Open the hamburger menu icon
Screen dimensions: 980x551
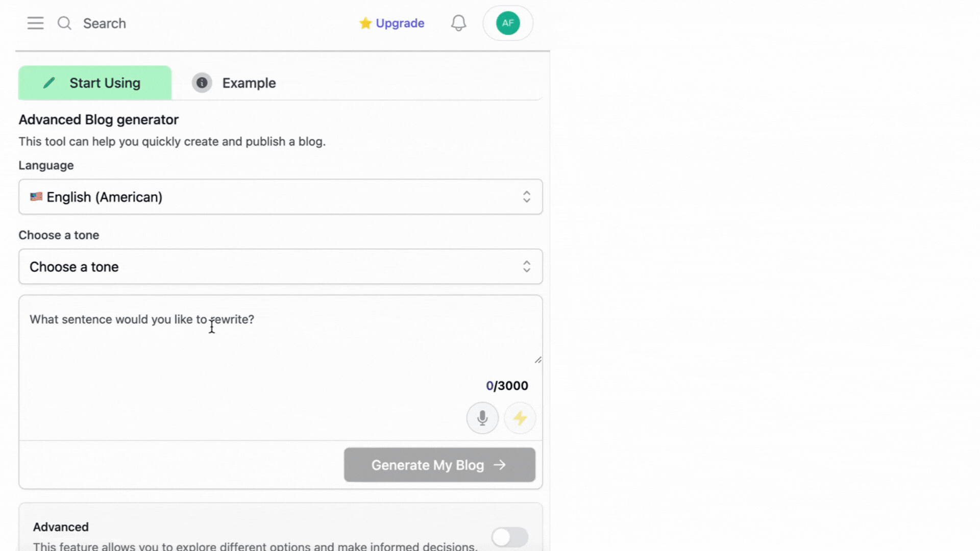[35, 23]
